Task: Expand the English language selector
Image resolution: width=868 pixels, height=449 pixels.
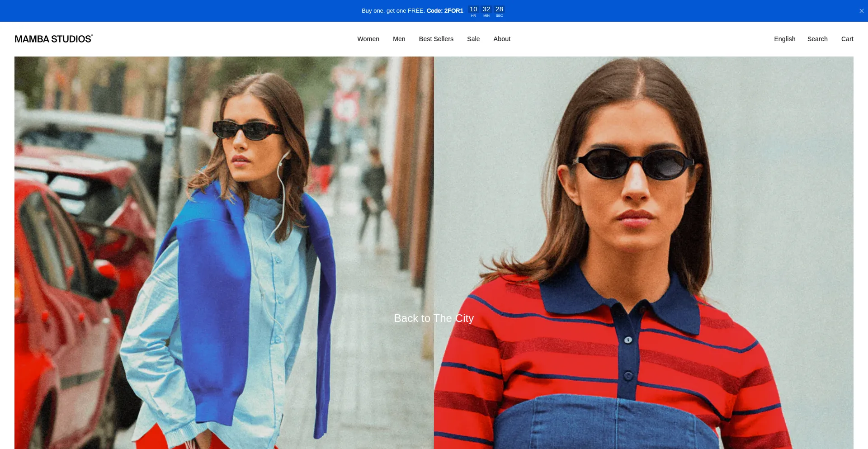Action: (784, 39)
